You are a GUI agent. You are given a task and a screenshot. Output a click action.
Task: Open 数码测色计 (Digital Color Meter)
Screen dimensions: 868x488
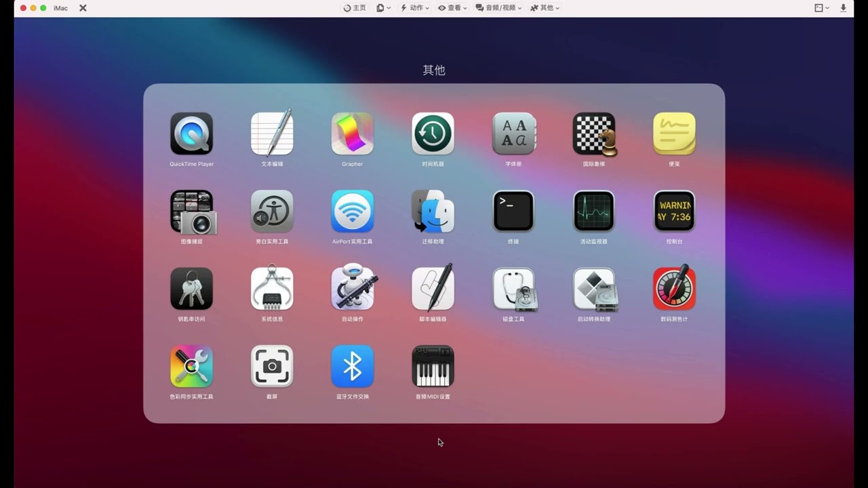675,289
